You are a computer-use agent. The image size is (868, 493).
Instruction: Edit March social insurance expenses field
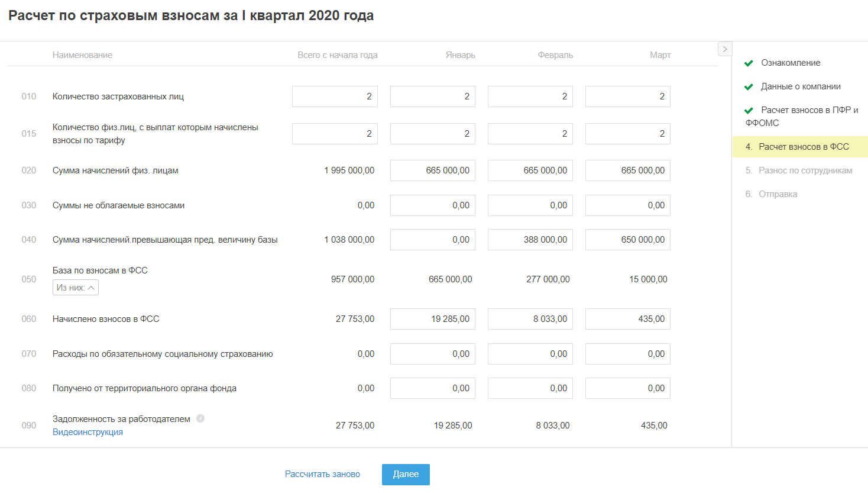pos(628,354)
